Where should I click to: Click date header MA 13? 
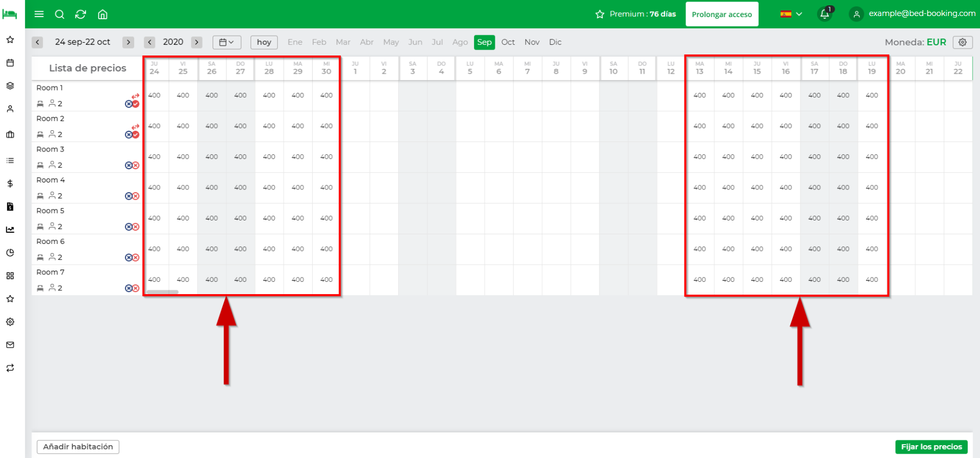(x=699, y=68)
